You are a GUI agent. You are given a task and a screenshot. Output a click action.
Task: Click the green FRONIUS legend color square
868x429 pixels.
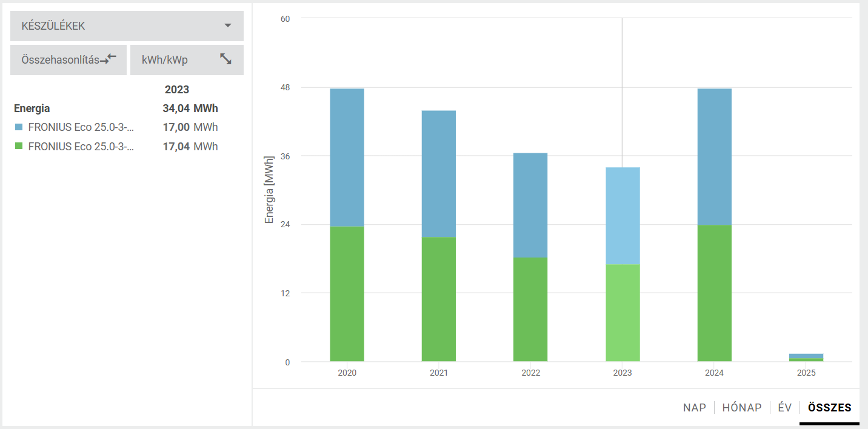coord(19,147)
